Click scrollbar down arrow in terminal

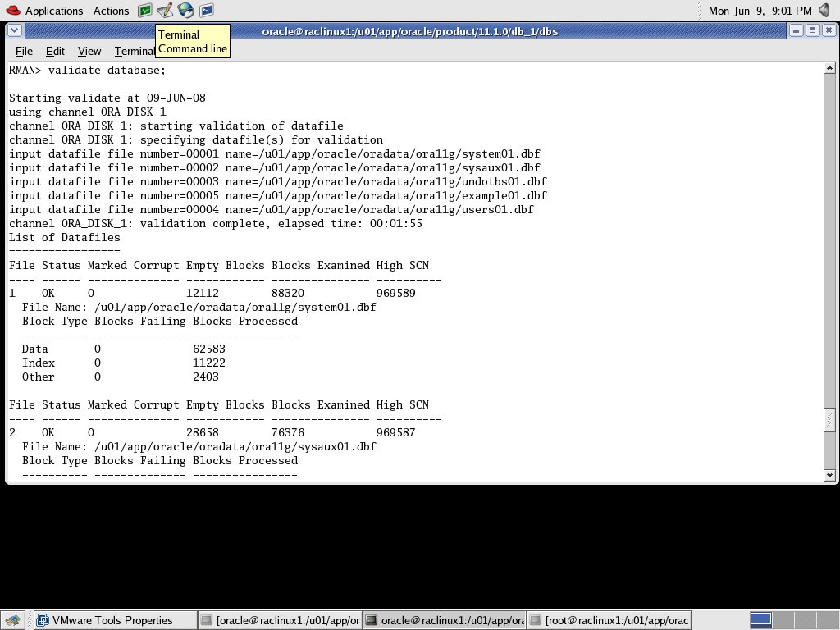(829, 475)
